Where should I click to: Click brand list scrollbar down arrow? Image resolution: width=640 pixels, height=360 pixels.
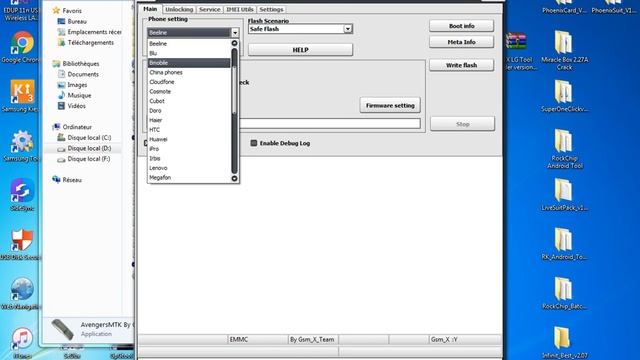234,178
